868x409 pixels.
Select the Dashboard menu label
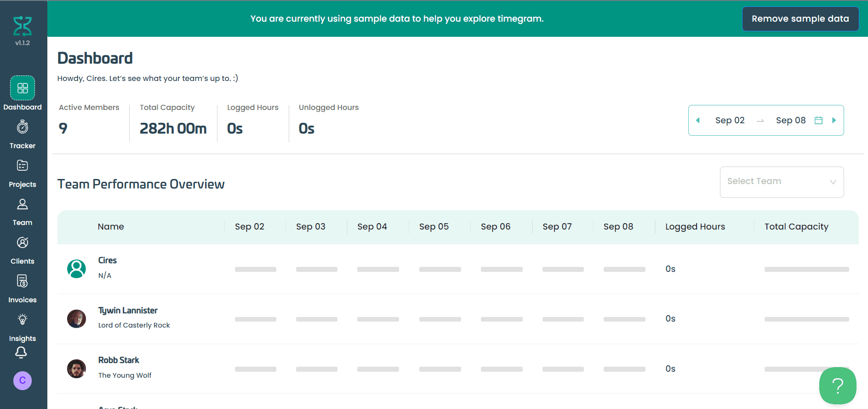23,107
